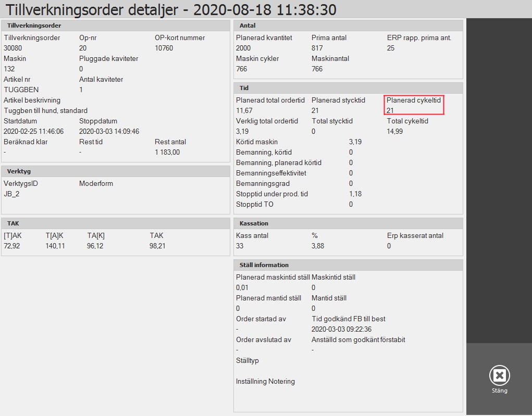This screenshot has height=416, width=532.
Task: Select Planerad maskintid ställ value 0,01
Action: tap(242, 287)
